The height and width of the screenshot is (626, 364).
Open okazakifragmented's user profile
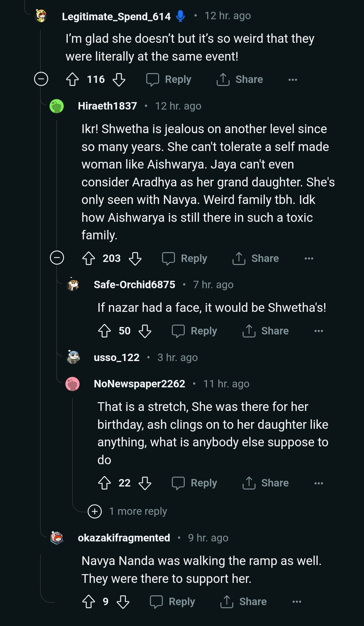(124, 538)
